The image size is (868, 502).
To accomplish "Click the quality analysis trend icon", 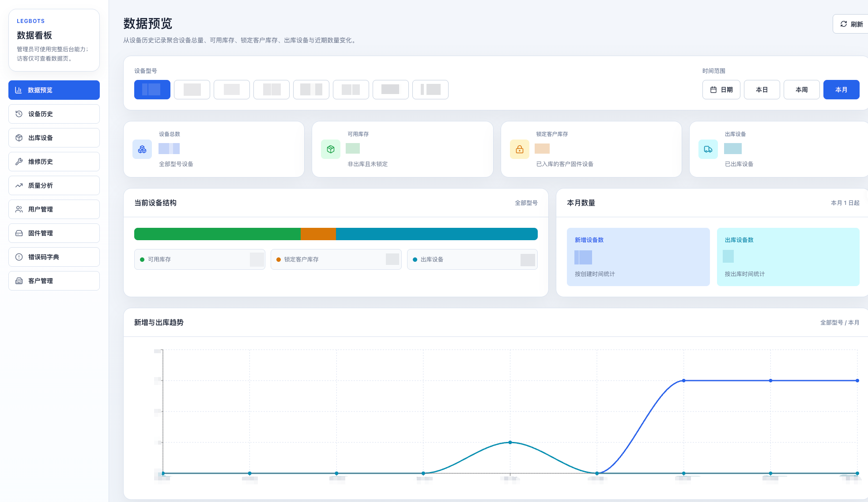I will pyautogui.click(x=19, y=185).
